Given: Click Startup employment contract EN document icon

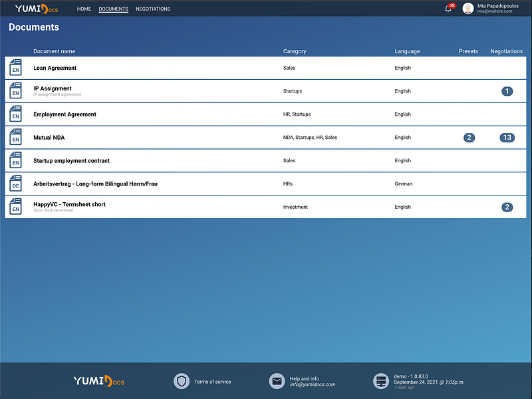Looking at the screenshot, I should pos(15,160).
